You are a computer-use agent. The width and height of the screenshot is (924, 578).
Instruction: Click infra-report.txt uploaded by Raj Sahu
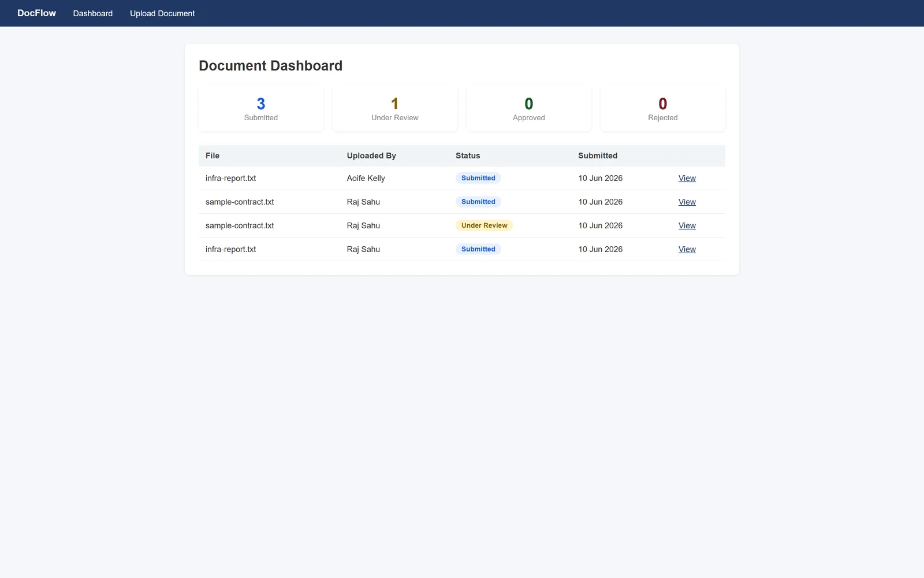(x=230, y=249)
